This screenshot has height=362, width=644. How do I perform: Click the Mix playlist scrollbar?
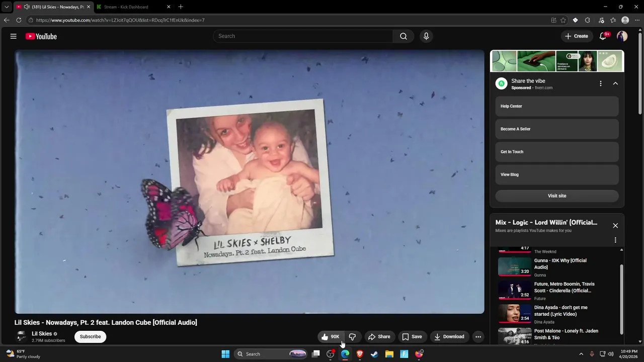pos(621,299)
